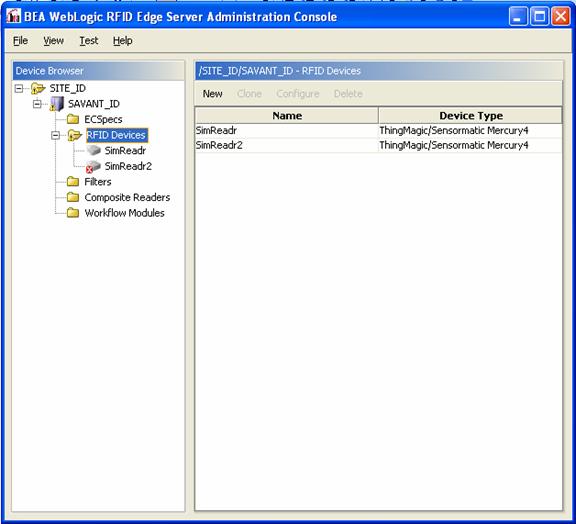
Task: Collapse the RFID Devices tree node
Action: pyautogui.click(x=55, y=135)
